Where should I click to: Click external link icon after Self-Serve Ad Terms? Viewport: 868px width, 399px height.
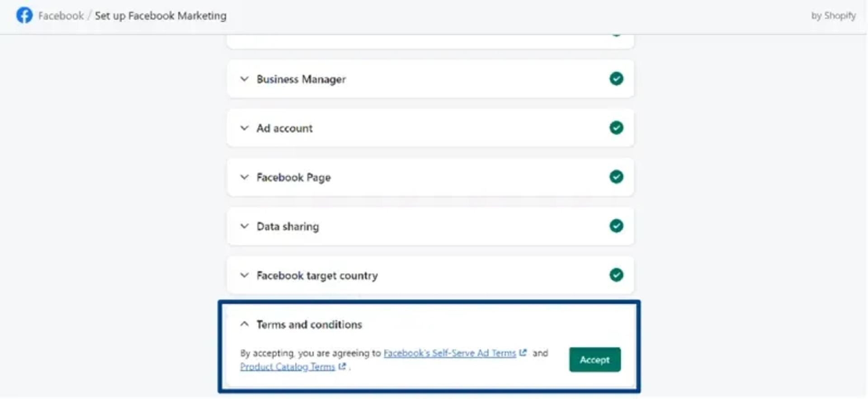(x=523, y=352)
